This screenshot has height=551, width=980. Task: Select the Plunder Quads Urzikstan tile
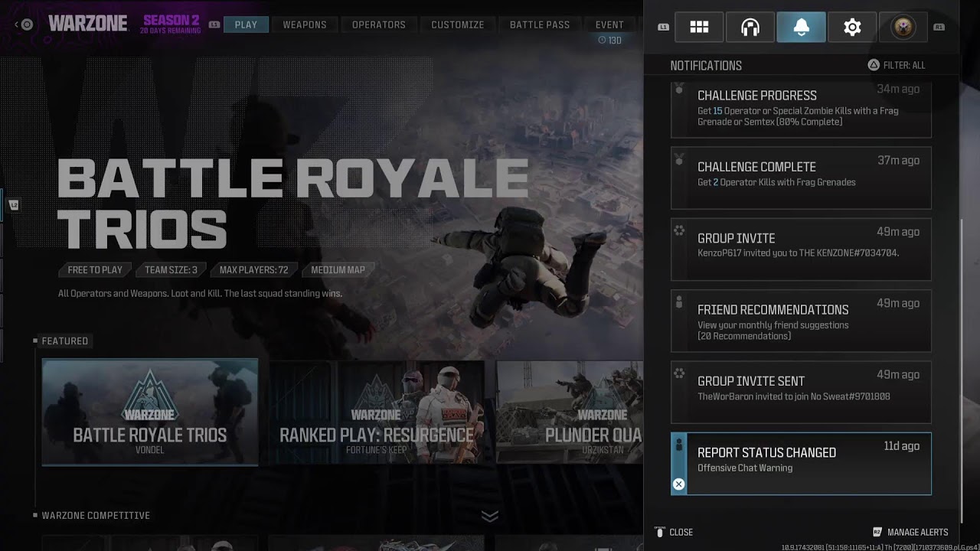click(x=570, y=412)
